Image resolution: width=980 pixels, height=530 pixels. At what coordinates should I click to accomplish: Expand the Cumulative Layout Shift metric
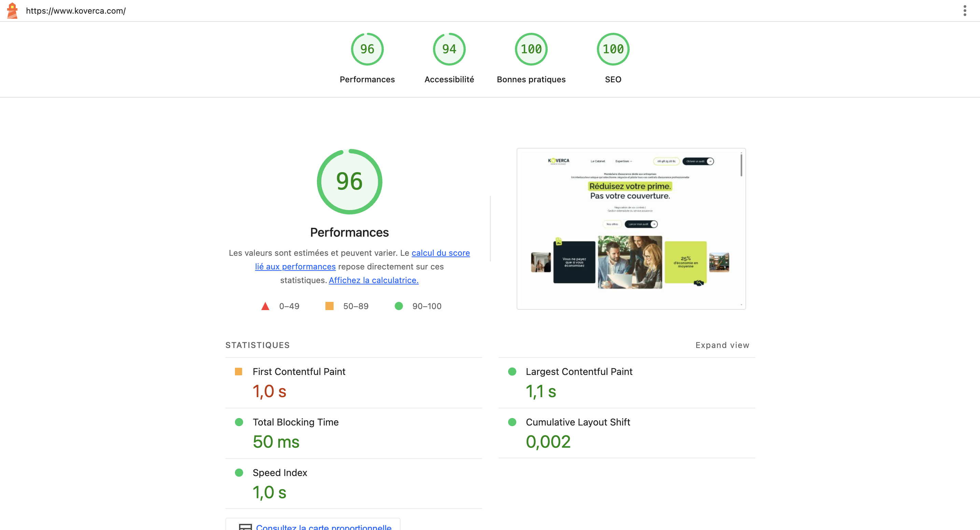pyautogui.click(x=627, y=434)
